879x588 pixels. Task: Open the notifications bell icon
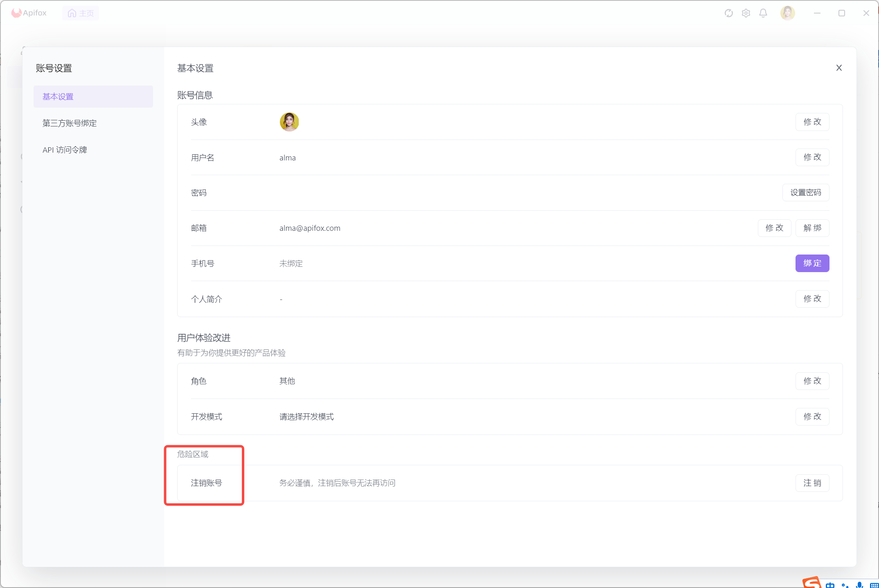point(763,13)
